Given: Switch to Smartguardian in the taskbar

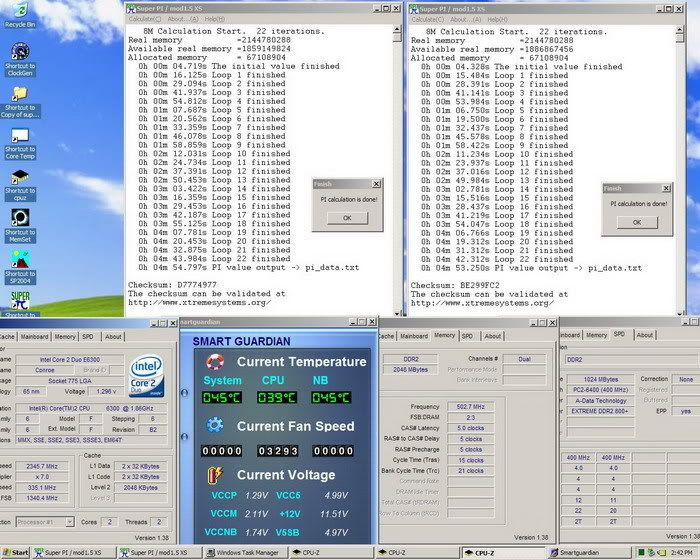Looking at the screenshot, I should coord(589,553).
